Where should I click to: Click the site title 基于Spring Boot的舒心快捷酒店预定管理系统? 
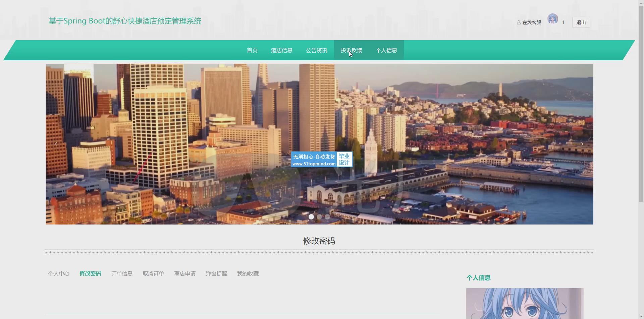click(125, 21)
